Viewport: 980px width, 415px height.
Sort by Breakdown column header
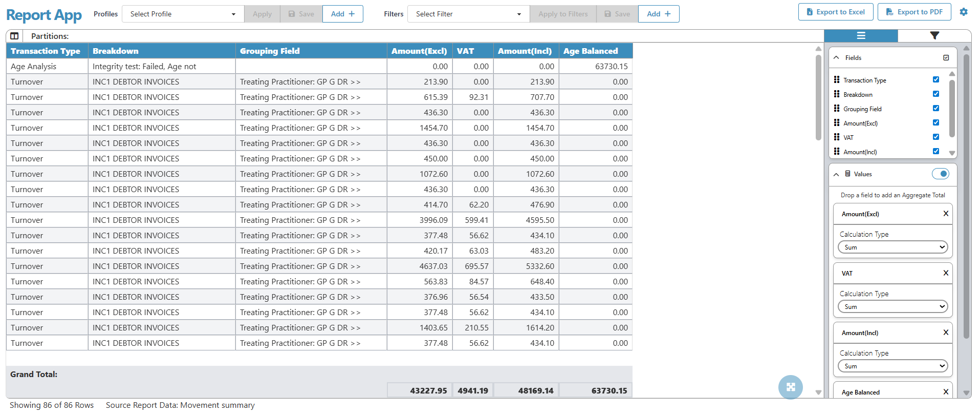tap(162, 51)
